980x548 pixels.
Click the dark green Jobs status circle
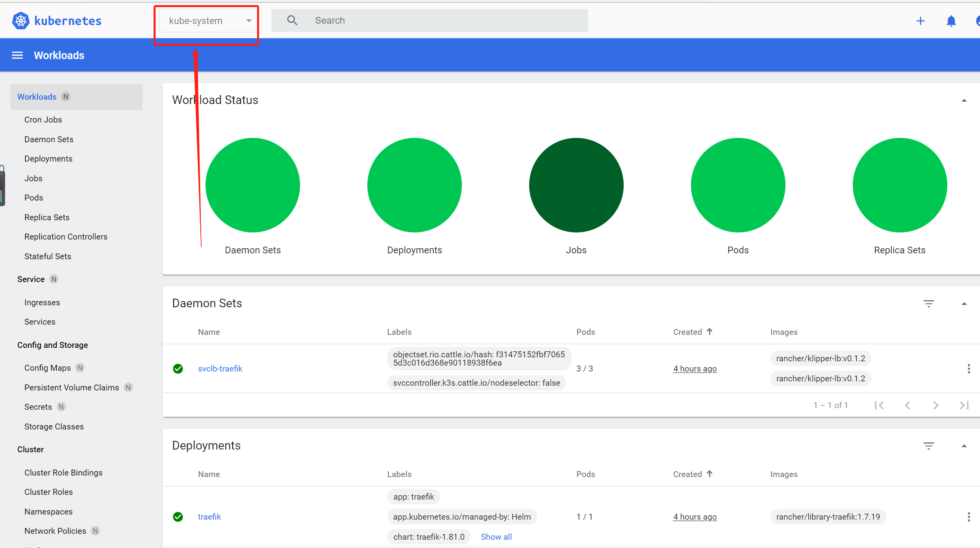point(576,185)
